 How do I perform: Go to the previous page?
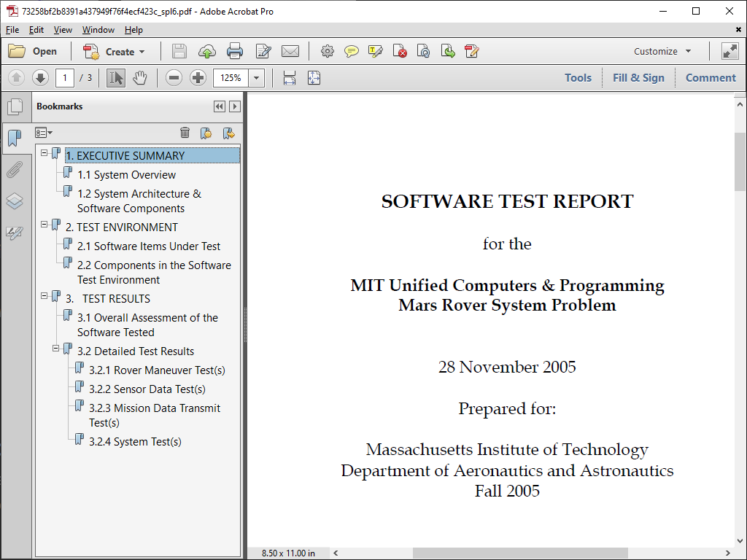tap(16, 77)
